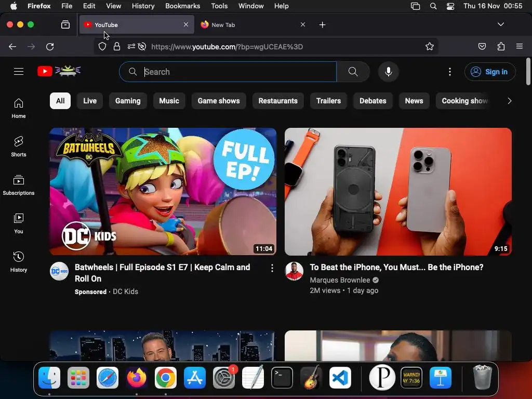
Task: Open Batwheels Full Episode video title
Action: click(162, 273)
